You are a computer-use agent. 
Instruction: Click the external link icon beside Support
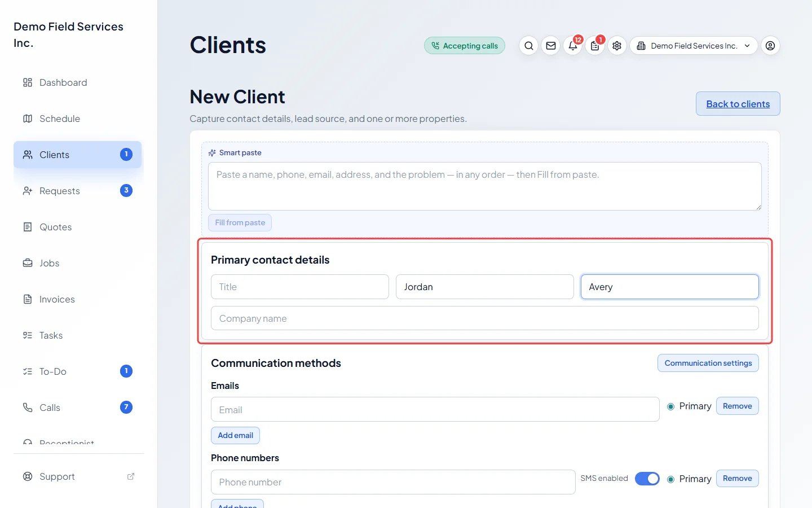click(x=131, y=476)
